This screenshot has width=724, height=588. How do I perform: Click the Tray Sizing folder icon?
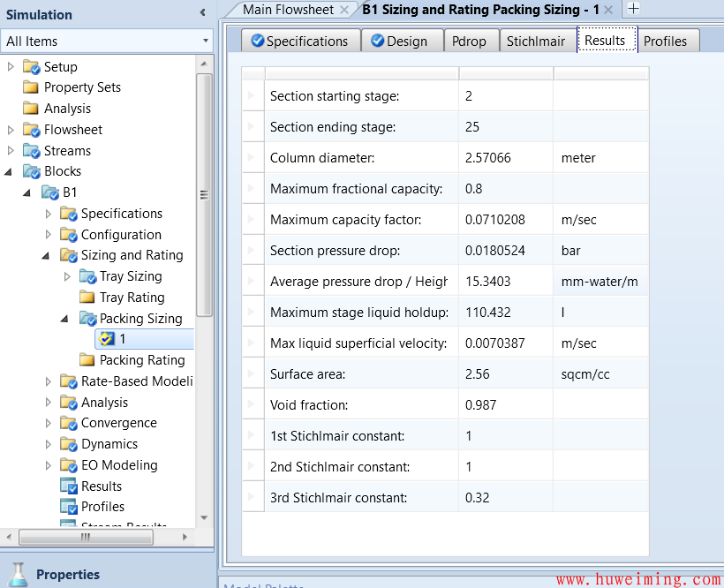(x=87, y=276)
